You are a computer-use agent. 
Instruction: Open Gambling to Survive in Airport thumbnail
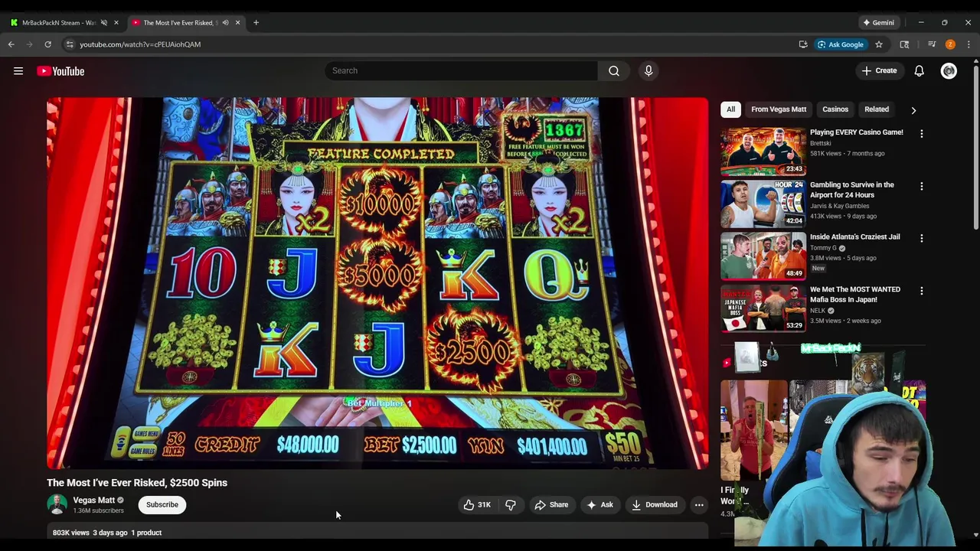point(763,204)
